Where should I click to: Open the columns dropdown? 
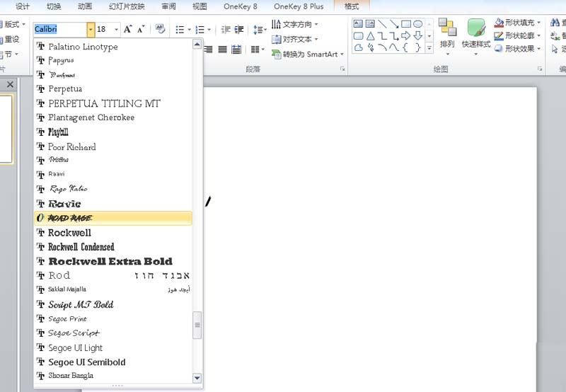(x=258, y=49)
